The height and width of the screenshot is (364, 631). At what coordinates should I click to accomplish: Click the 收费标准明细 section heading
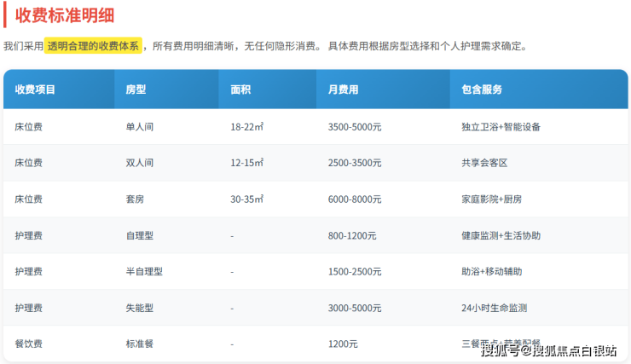tap(65, 15)
